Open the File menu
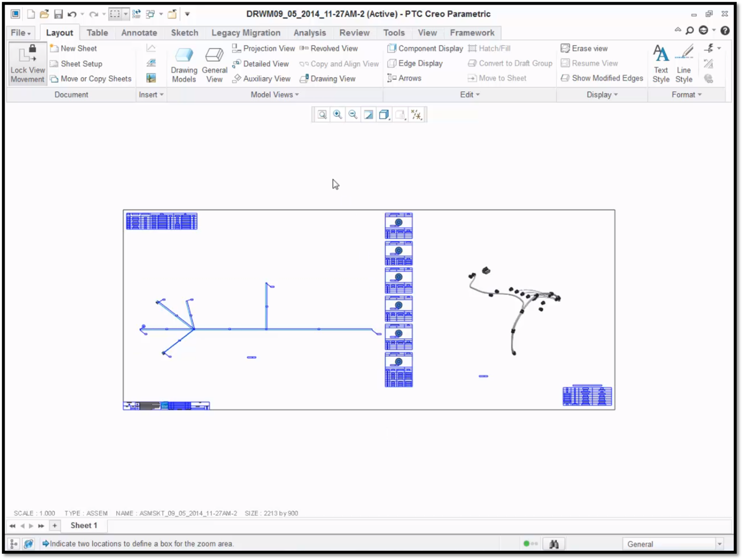This screenshot has height=560, width=743. click(21, 33)
